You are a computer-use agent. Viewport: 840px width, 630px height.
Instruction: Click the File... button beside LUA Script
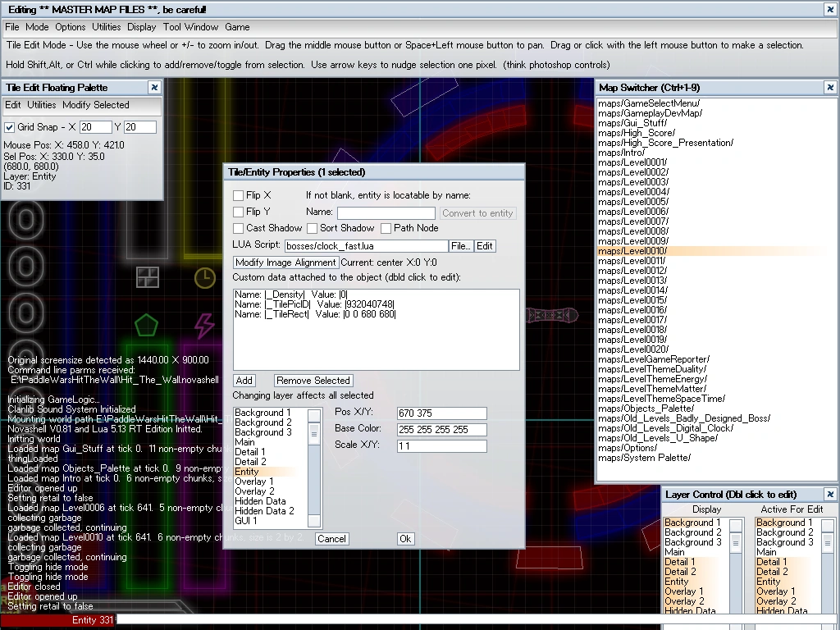461,246
